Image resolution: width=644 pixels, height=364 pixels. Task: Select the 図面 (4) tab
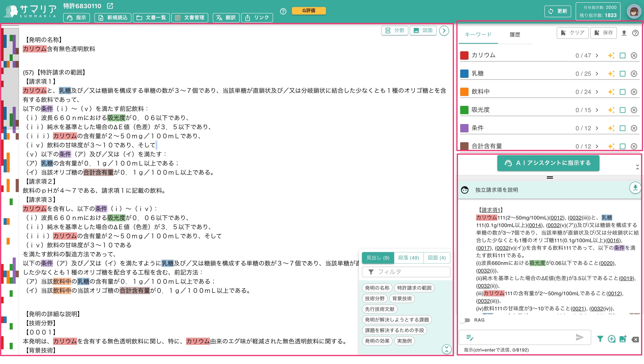(x=437, y=258)
